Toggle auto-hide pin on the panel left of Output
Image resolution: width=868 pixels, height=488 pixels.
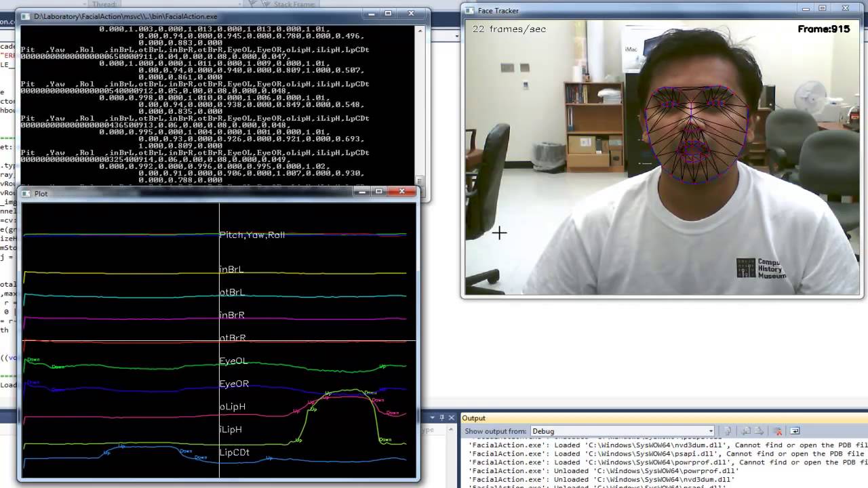click(441, 418)
